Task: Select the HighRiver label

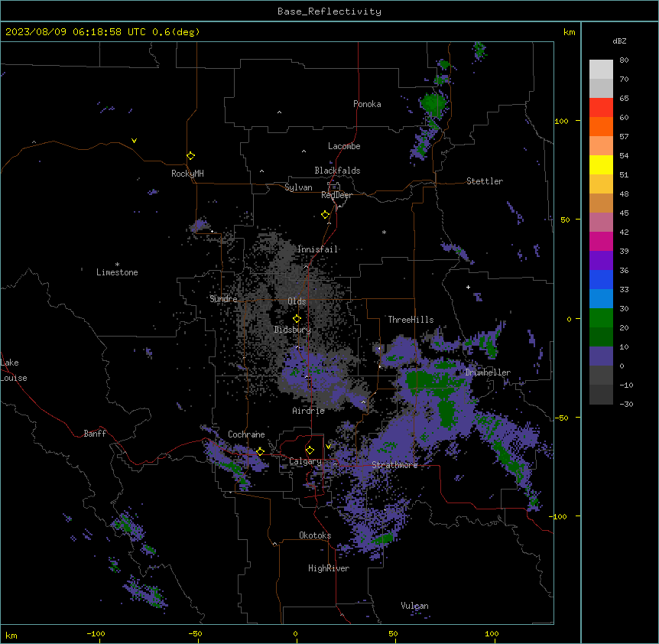Action: point(329,568)
